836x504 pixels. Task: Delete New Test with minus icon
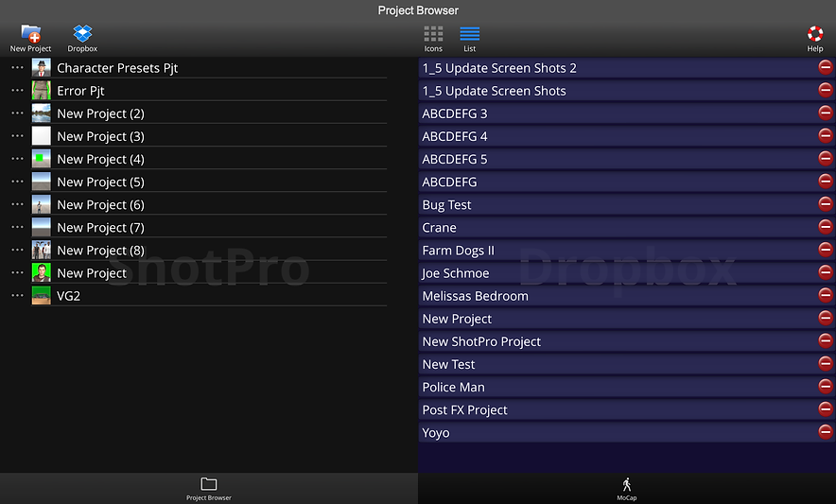point(826,363)
